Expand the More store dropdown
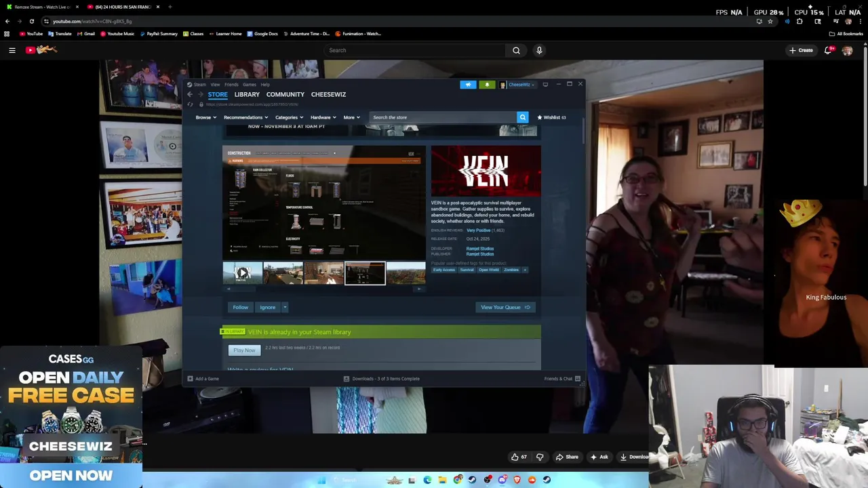This screenshot has height=488, width=868. point(351,117)
